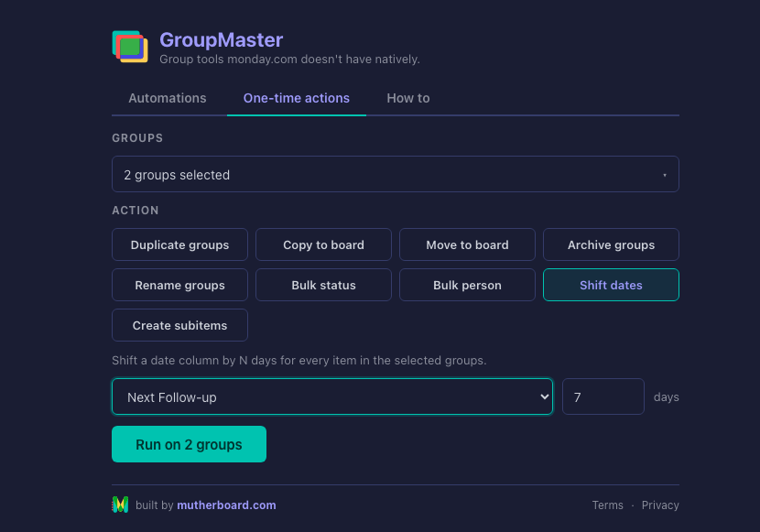This screenshot has width=760, height=532.
Task: Click the Shift a date column description text
Action: pos(299,361)
